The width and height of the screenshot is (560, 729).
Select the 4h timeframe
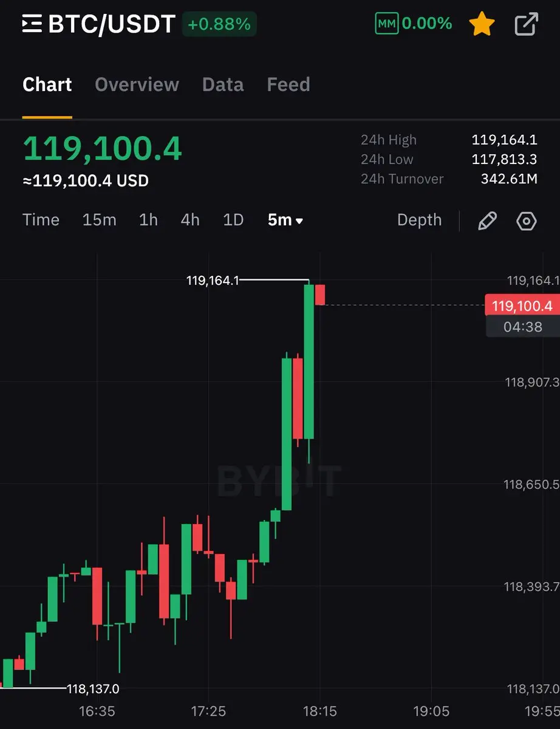coord(190,220)
